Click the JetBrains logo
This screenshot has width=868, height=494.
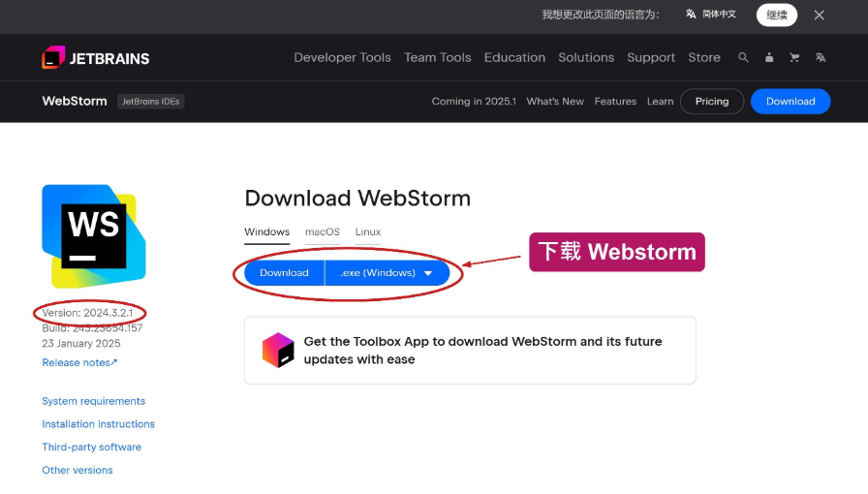(96, 57)
